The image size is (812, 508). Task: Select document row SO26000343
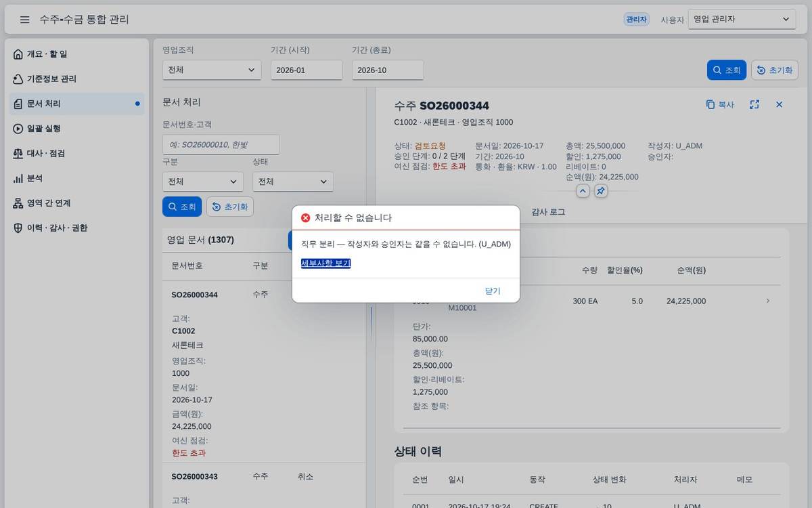[264, 486]
